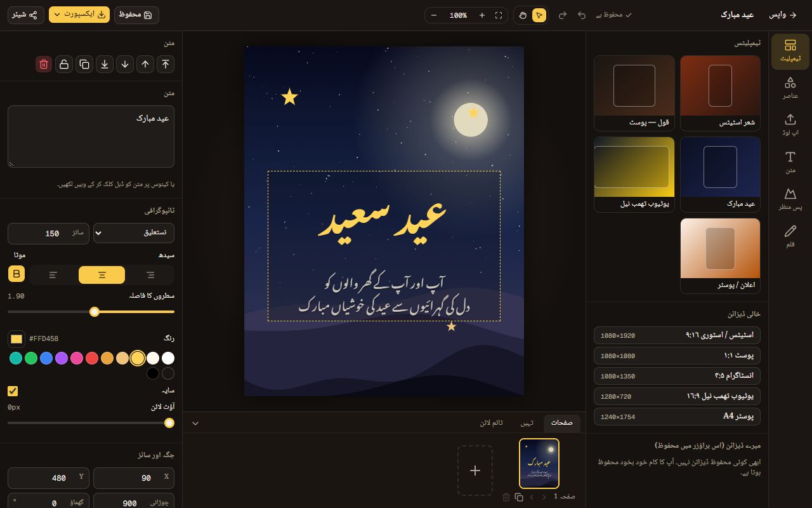Viewport: 812px width, 508px height.
Task: Align text to the right
Action: coord(150,275)
